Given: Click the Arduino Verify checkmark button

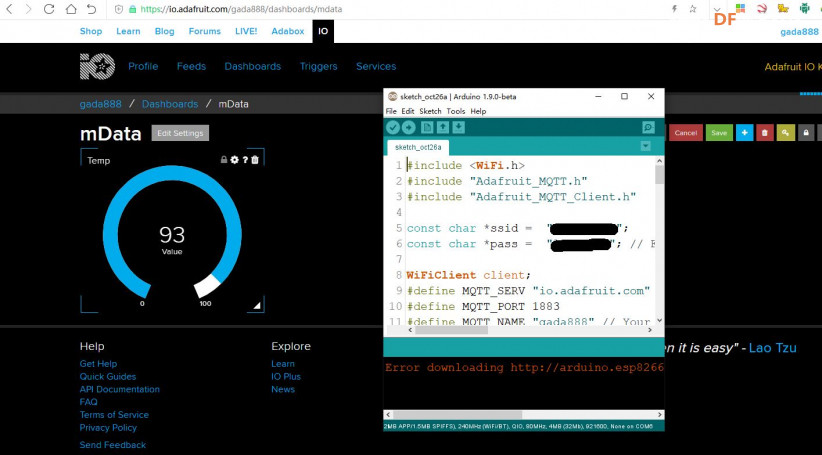Looking at the screenshot, I should tap(393, 127).
